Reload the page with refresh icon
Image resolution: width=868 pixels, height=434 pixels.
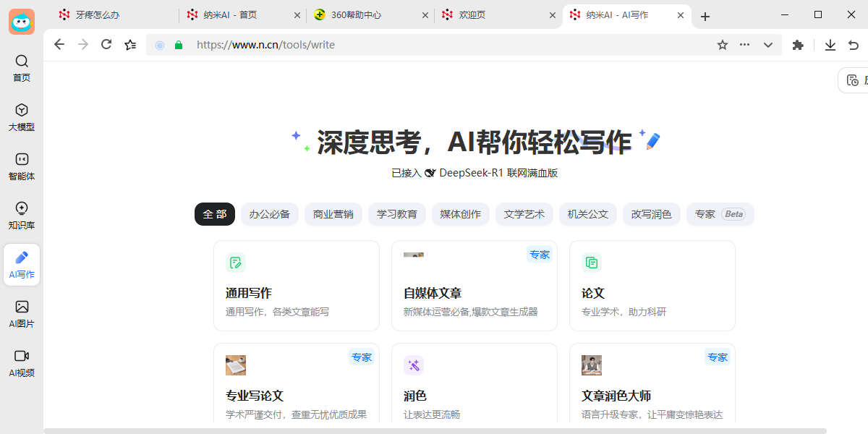[106, 45]
